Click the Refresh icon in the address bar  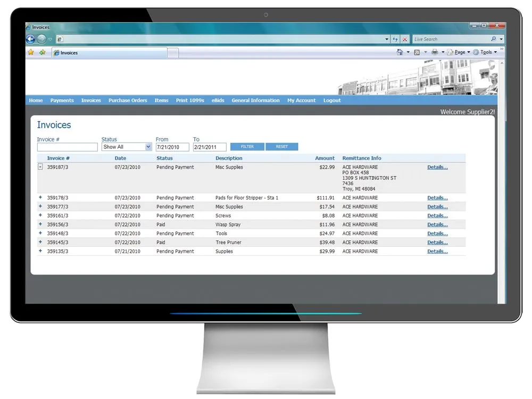(x=395, y=39)
